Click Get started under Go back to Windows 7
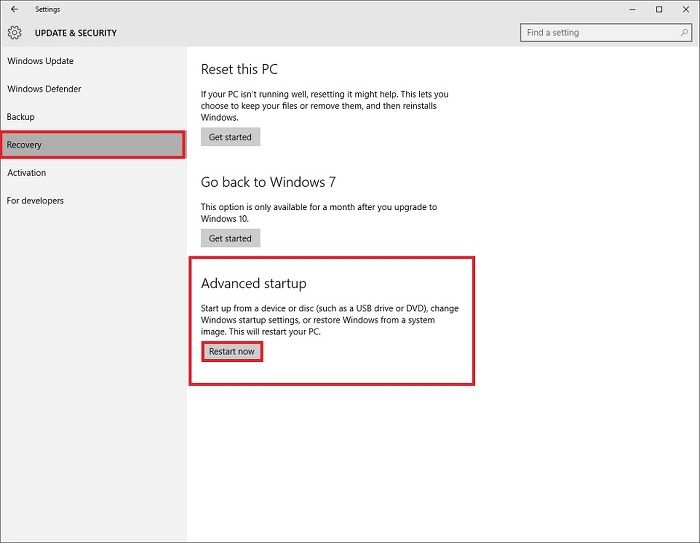Screen dimensions: 700x543 pyautogui.click(x=230, y=238)
